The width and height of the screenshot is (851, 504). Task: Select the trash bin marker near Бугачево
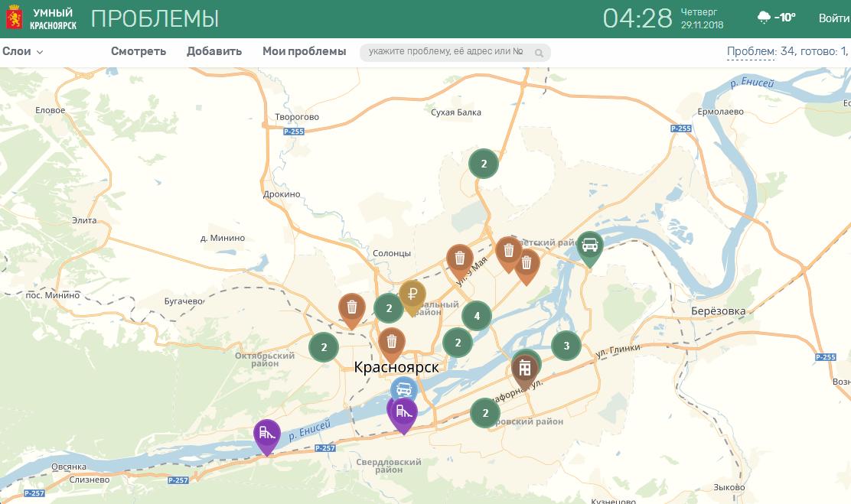(x=352, y=309)
